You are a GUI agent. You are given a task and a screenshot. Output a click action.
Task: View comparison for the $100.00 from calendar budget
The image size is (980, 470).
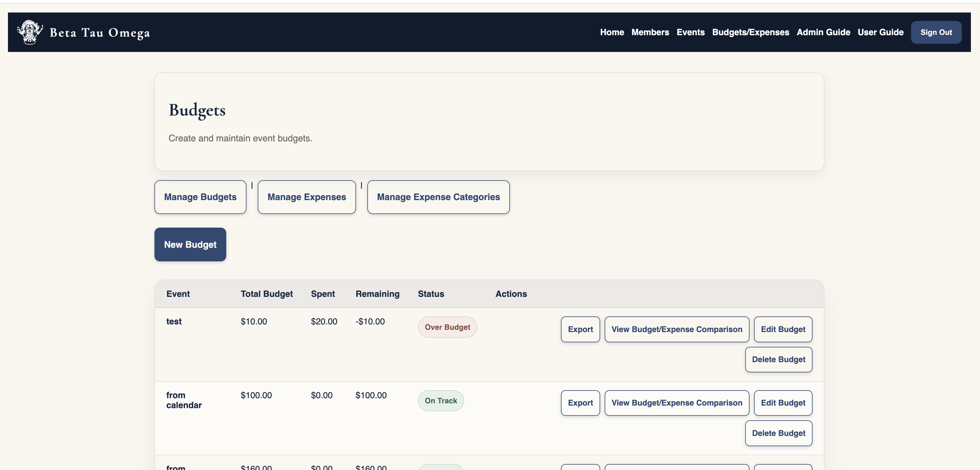click(x=677, y=403)
